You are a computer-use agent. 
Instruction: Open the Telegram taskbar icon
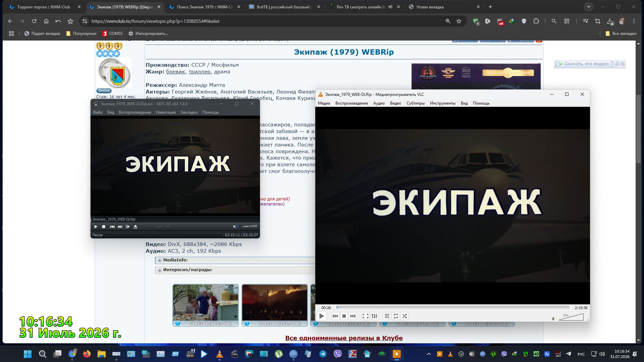click(323, 354)
